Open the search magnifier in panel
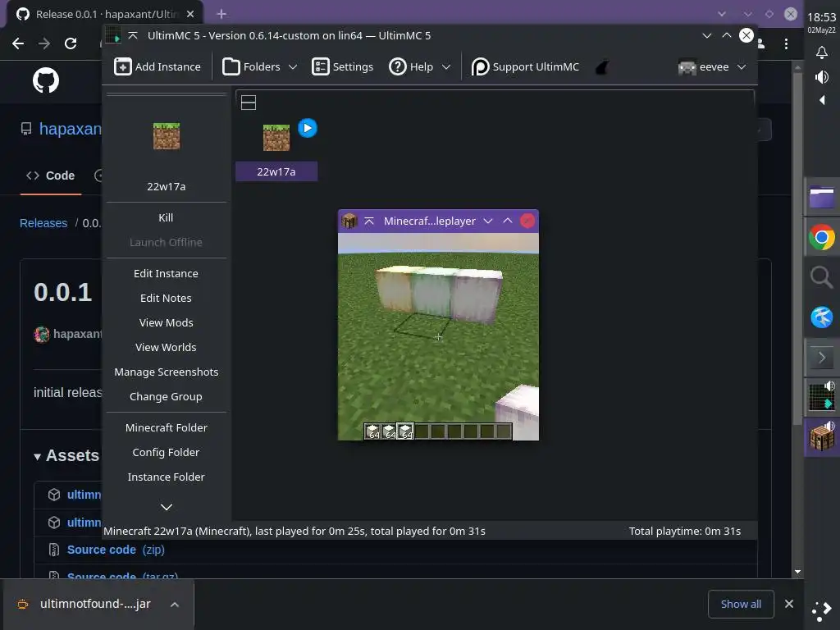The width and height of the screenshot is (840, 630). [x=821, y=277]
